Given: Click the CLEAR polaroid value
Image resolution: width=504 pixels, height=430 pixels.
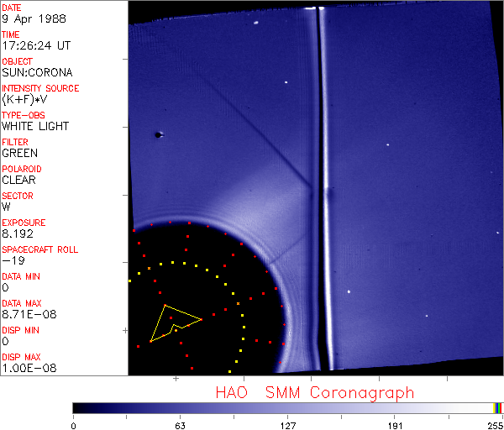Looking at the screenshot, I should (19, 180).
